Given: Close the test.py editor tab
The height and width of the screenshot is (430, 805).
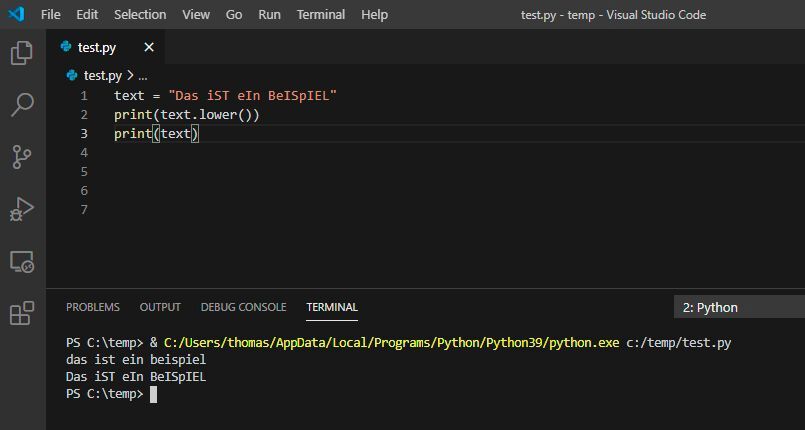Looking at the screenshot, I should [149, 47].
